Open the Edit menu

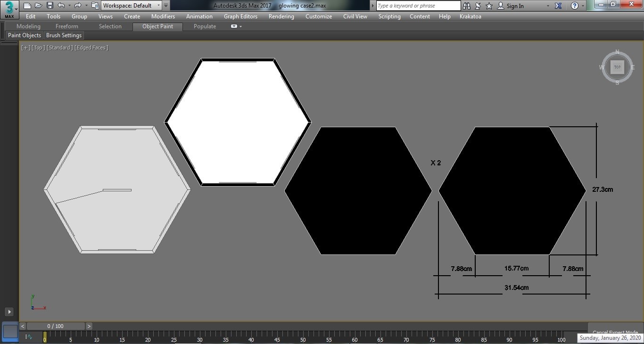click(x=31, y=16)
